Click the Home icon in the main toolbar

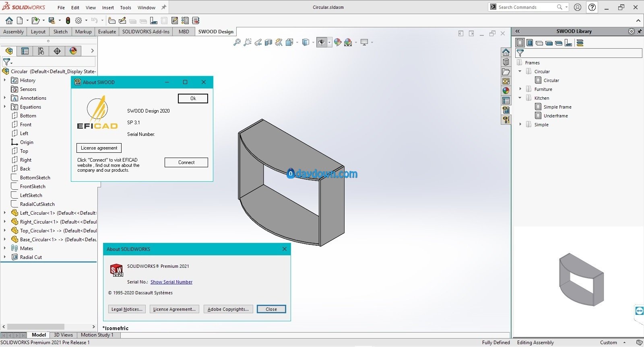pyautogui.click(x=9, y=21)
